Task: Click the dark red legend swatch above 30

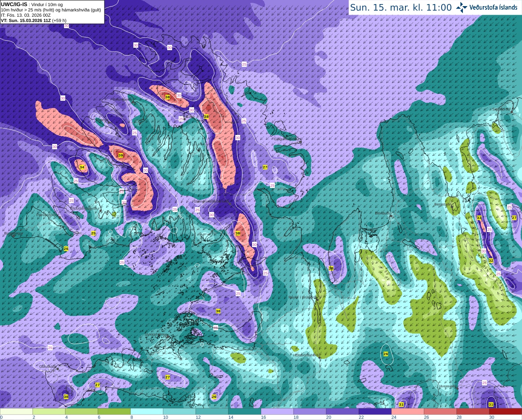Action: coord(506,411)
